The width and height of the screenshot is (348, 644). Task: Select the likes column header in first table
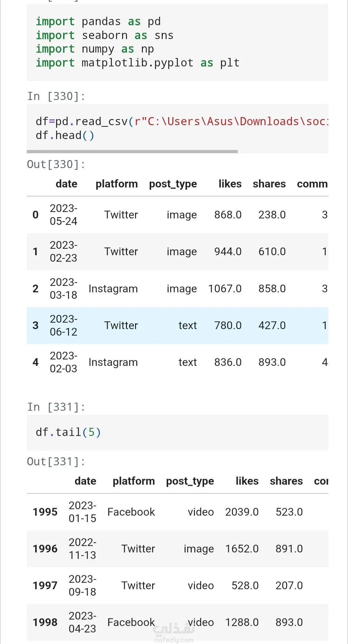[x=230, y=184]
